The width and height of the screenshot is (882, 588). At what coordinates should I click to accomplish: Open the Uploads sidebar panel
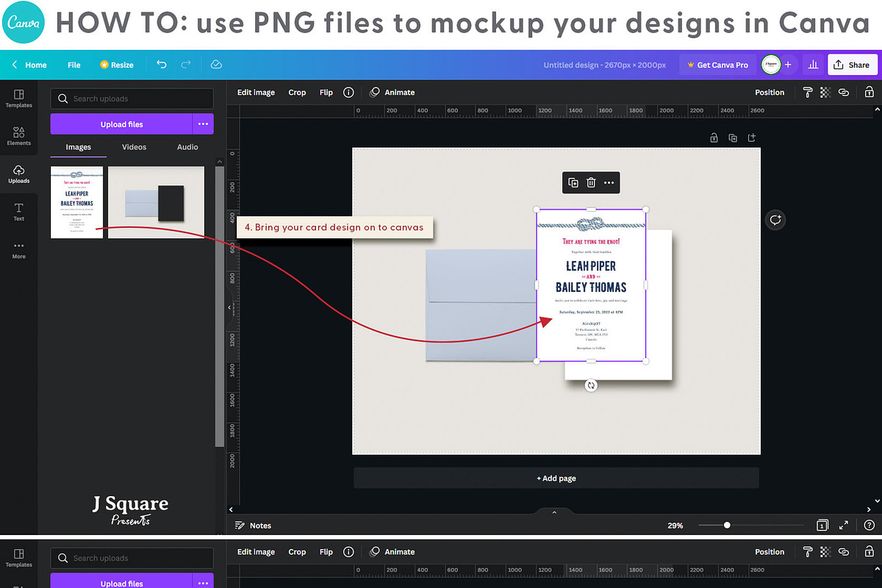click(19, 174)
